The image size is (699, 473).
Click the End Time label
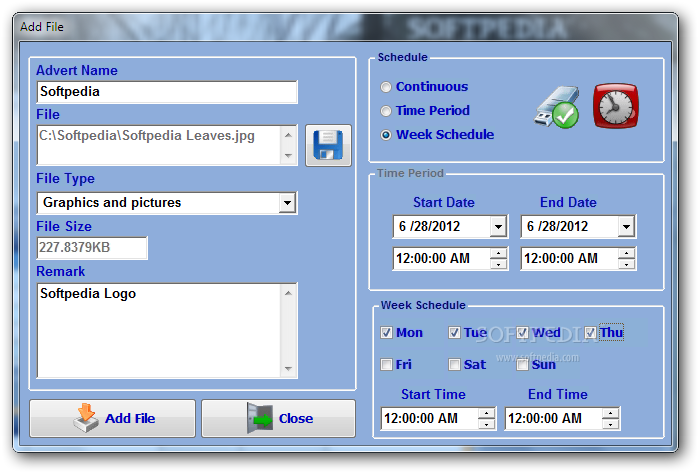[x=558, y=394]
